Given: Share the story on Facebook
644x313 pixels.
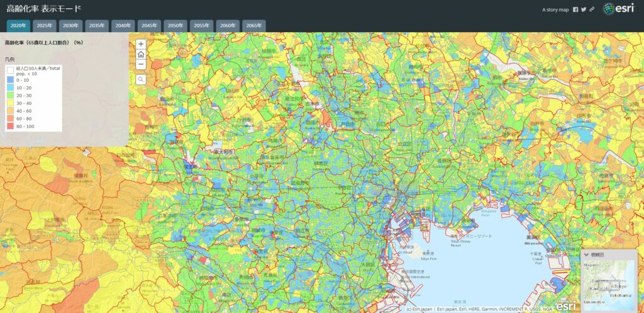Looking at the screenshot, I should 575,9.
